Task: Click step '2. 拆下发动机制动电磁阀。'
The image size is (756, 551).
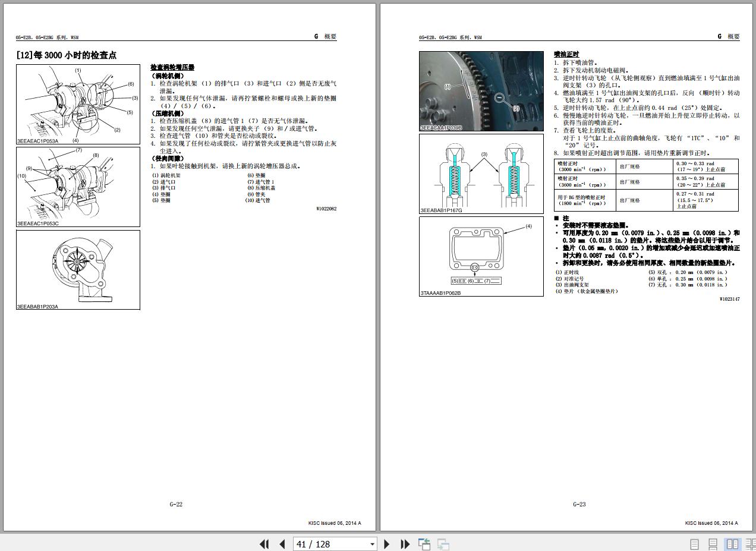Action: pyautogui.click(x=591, y=70)
